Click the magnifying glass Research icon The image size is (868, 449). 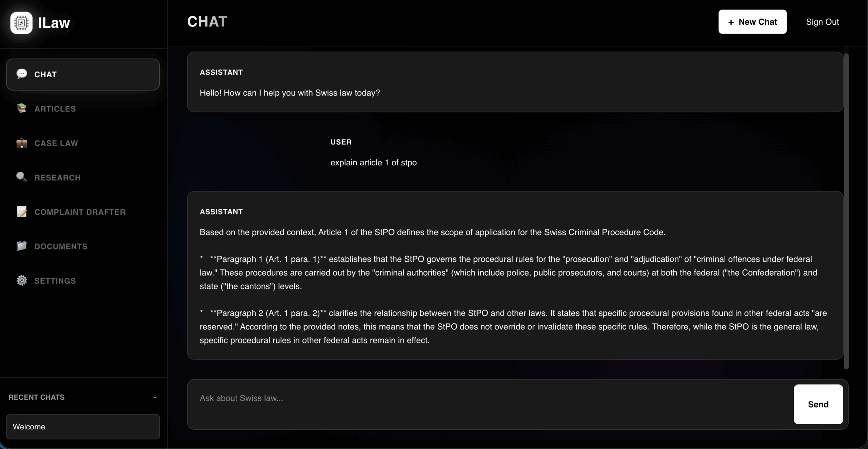point(22,177)
